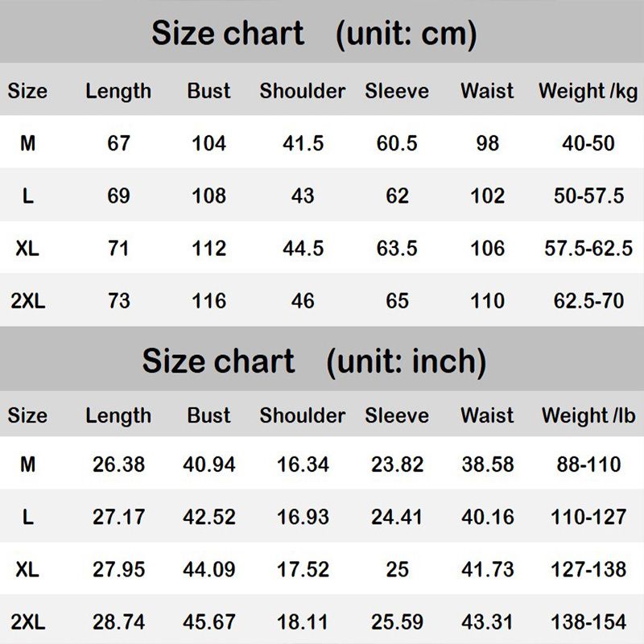Click the M size row in cm chart
Screen dimensions: 644x644
[x=322, y=142]
